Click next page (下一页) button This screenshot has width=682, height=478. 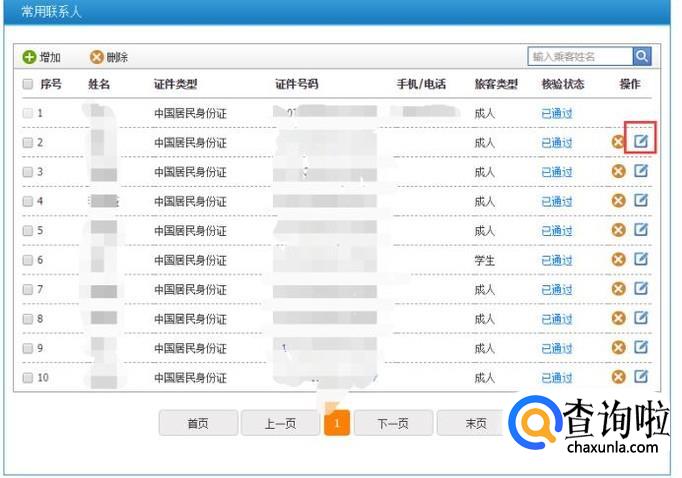[x=393, y=423]
